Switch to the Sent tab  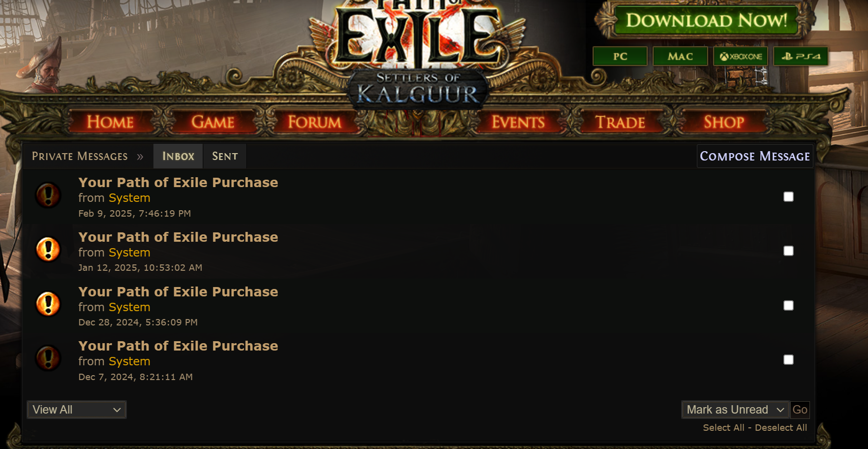click(x=225, y=157)
